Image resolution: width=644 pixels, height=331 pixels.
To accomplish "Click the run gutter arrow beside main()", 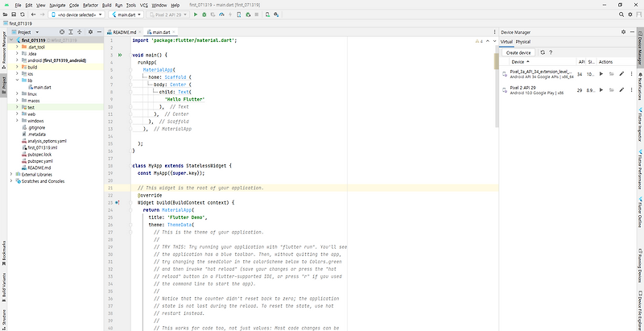I will 119,56.
